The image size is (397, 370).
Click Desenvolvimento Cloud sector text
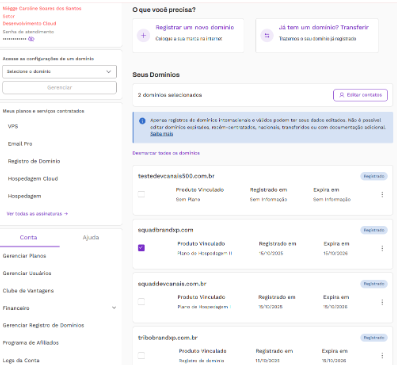tap(30, 23)
